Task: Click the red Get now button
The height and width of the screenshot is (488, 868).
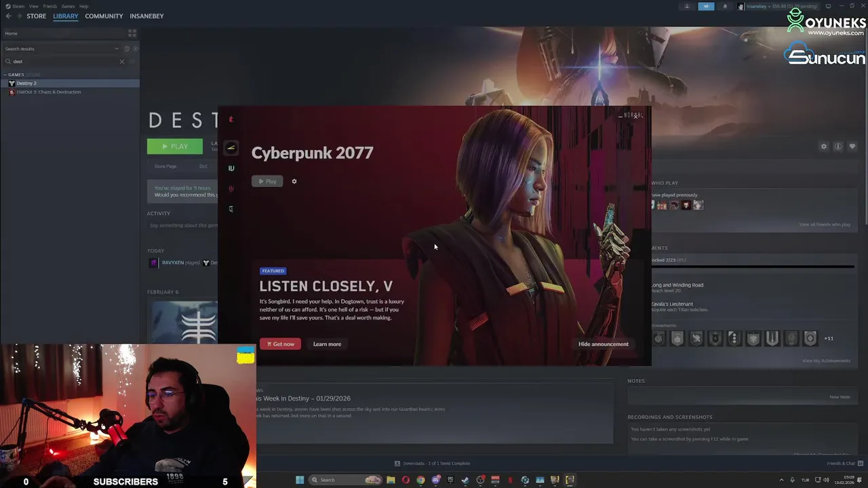Action: [280, 344]
